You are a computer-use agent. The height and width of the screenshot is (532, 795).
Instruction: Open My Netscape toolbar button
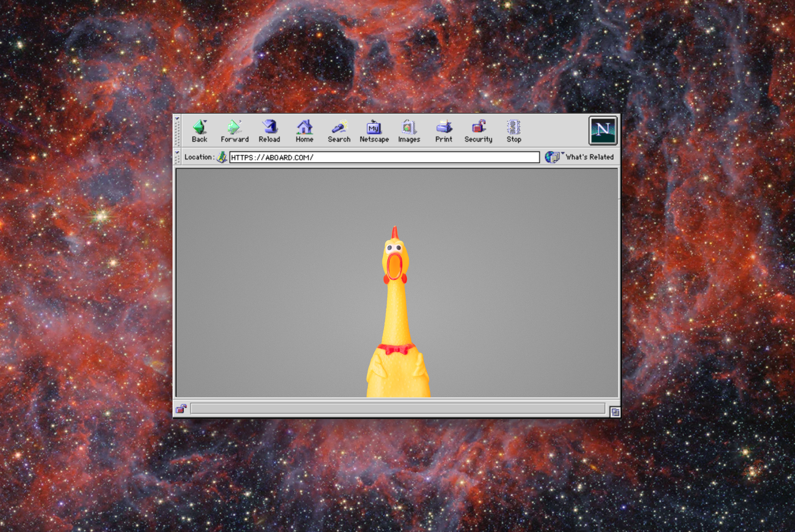pos(374,131)
